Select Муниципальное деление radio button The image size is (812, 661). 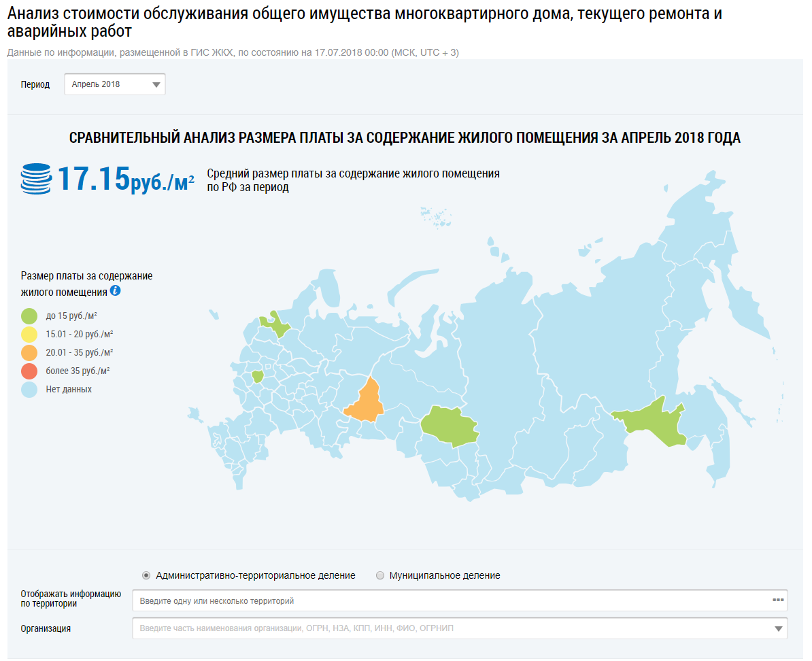pyautogui.click(x=380, y=575)
